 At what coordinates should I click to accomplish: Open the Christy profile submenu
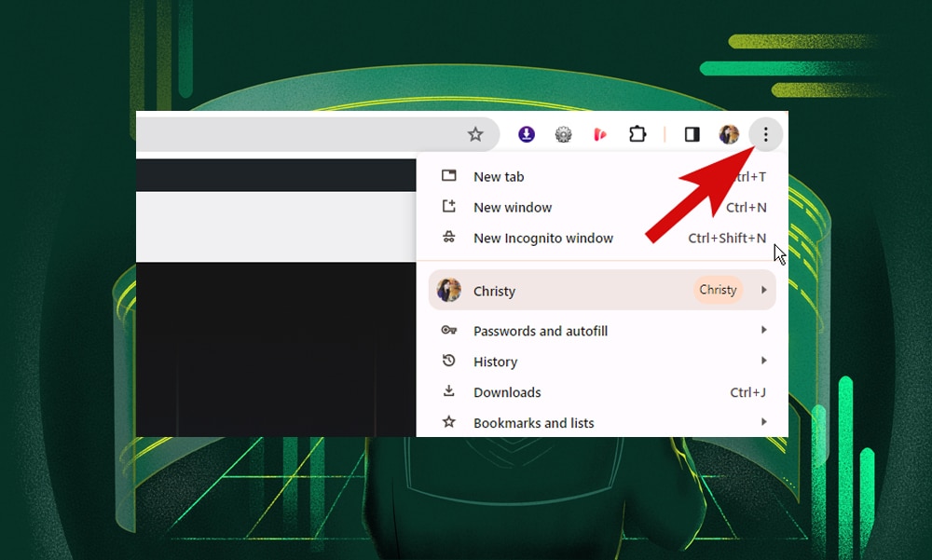[763, 290]
